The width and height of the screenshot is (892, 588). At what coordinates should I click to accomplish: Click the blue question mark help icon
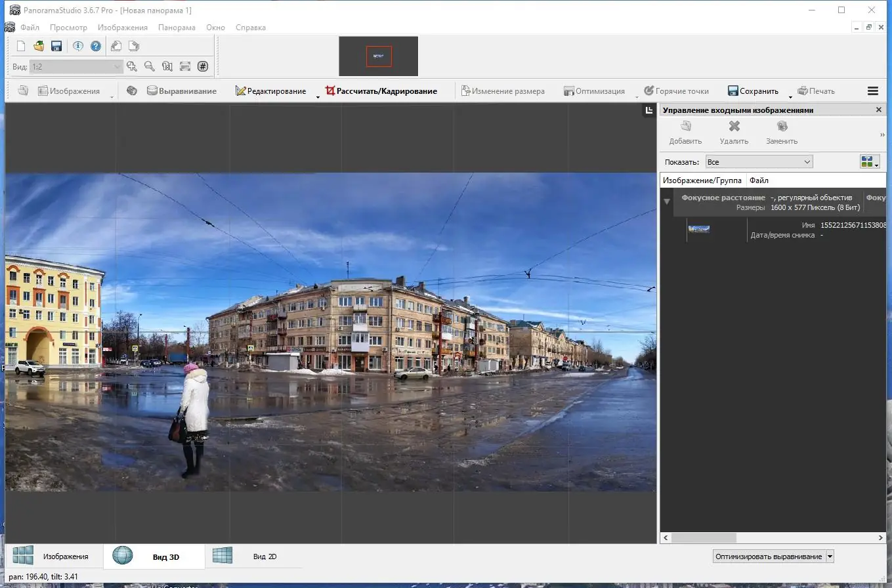(x=96, y=46)
